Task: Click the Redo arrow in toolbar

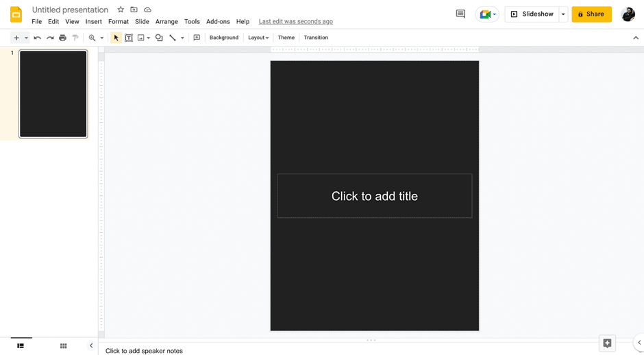Action: [x=50, y=38]
